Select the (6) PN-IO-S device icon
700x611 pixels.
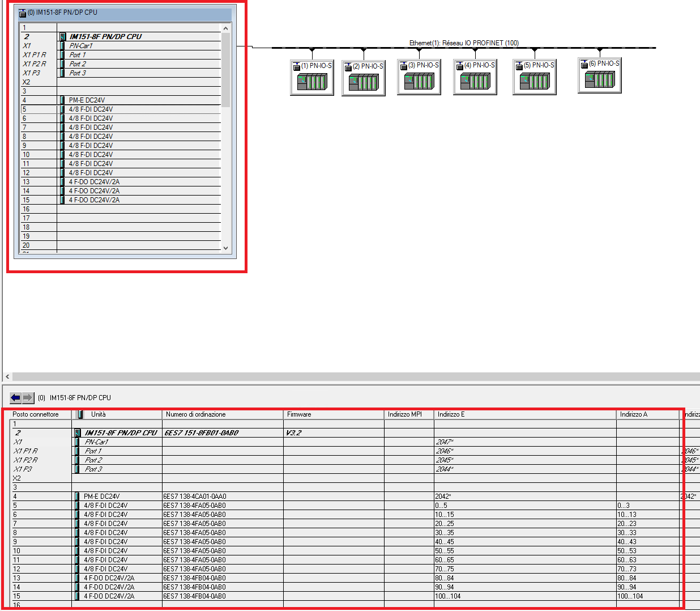(x=600, y=75)
